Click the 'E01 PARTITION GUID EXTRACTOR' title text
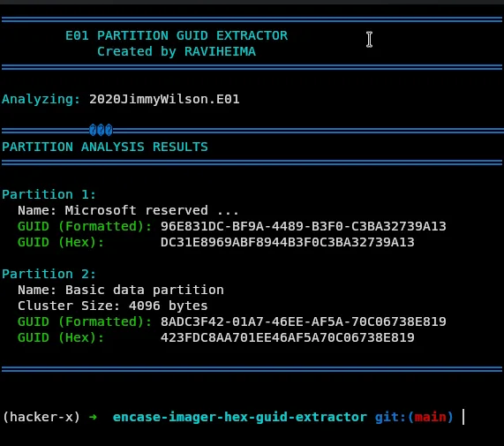Viewport: 504px width, 446px height. (x=177, y=35)
